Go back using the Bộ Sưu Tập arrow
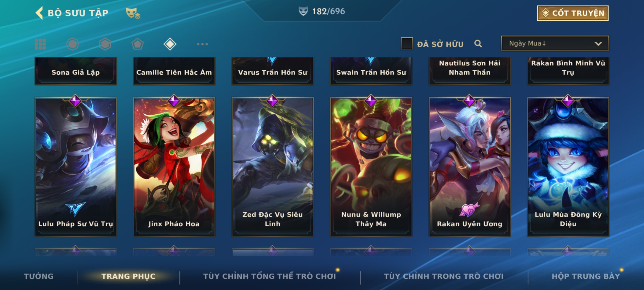 pyautogui.click(x=39, y=13)
